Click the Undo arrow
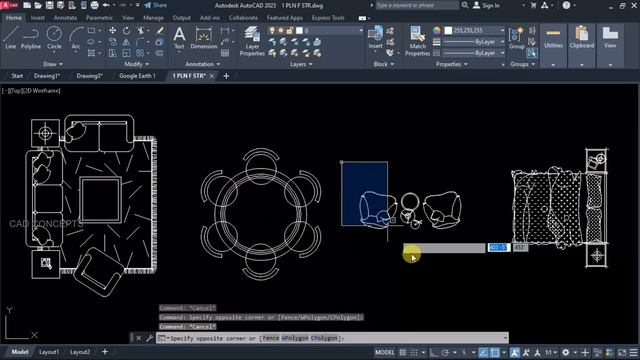Image resolution: width=640 pixels, height=360 pixels. [x=106, y=5]
